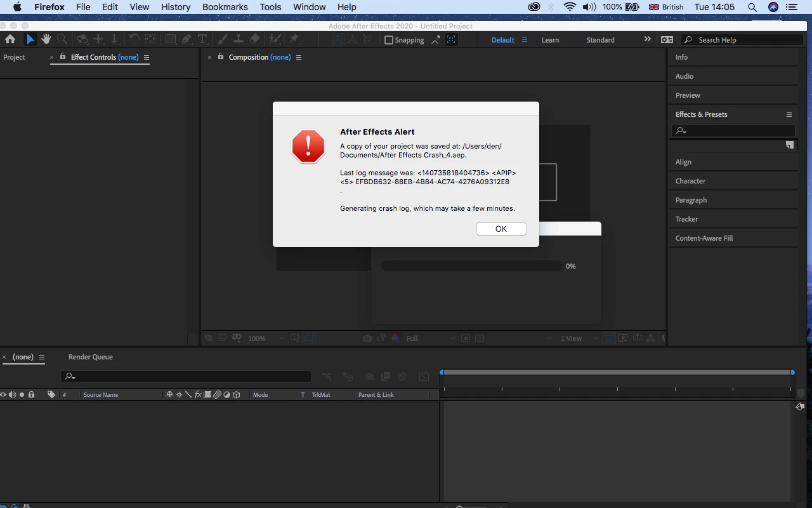812x508 pixels.
Task: Expand the workspace overflow chevrons
Action: tap(647, 39)
